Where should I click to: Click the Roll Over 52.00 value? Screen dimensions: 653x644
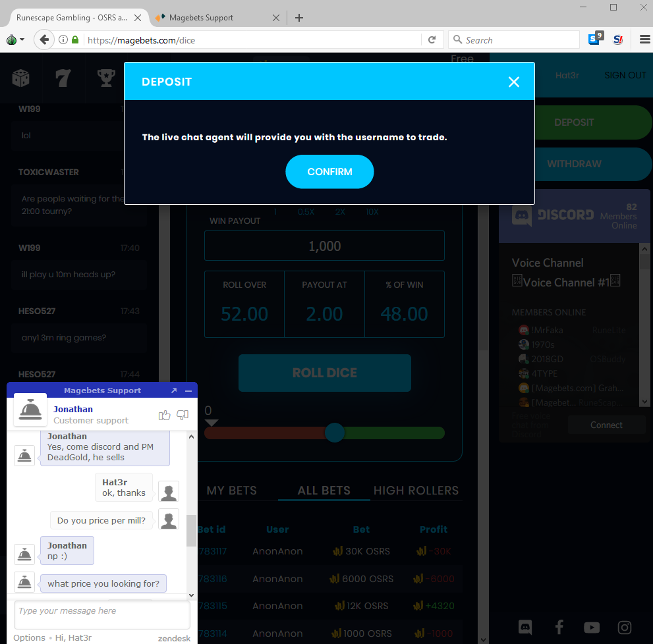tap(244, 314)
